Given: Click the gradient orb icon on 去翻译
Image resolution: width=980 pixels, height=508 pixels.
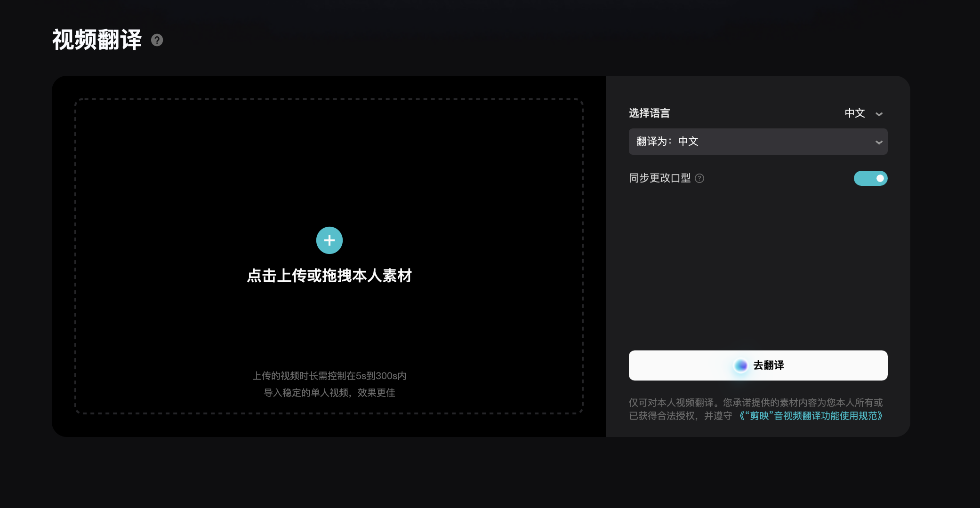Looking at the screenshot, I should pos(741,365).
